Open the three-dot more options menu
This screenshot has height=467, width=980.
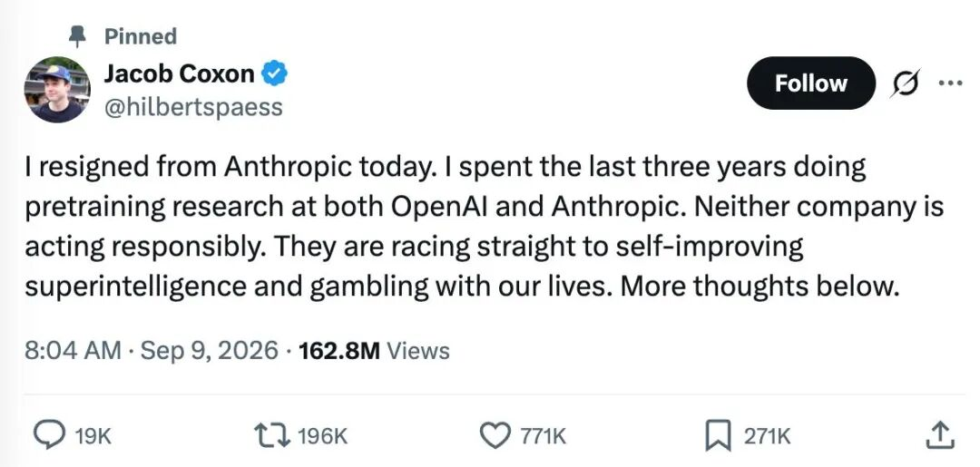953,83
